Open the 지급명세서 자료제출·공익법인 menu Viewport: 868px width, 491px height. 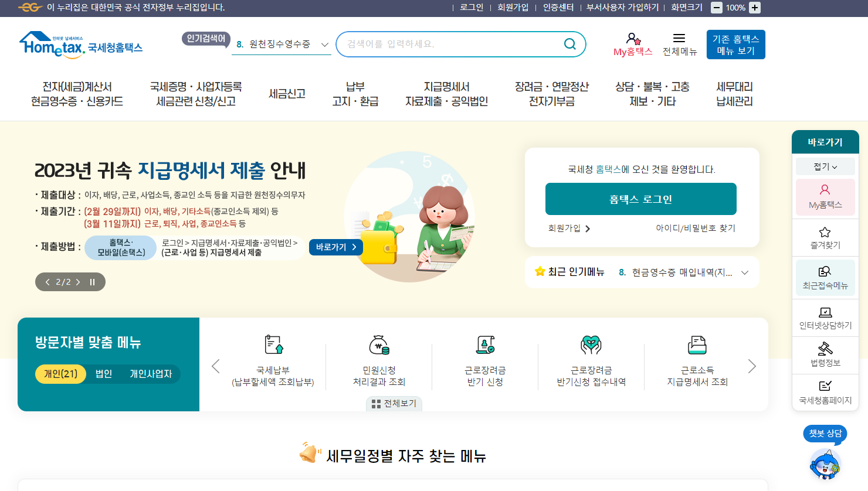pyautogui.click(x=447, y=93)
